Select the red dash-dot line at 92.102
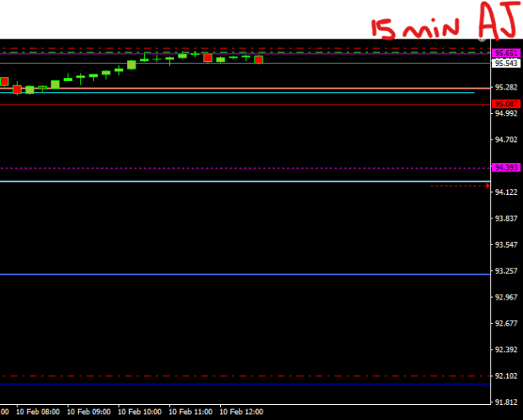 (x=245, y=376)
